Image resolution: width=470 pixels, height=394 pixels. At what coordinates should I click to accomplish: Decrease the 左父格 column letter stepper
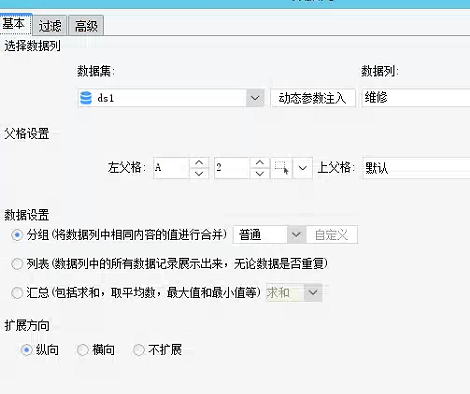[199, 173]
